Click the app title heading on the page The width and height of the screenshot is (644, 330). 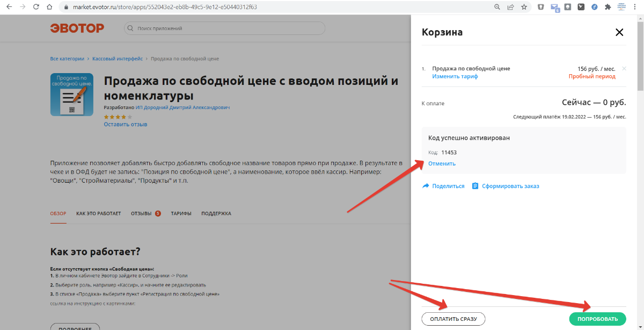(251, 88)
